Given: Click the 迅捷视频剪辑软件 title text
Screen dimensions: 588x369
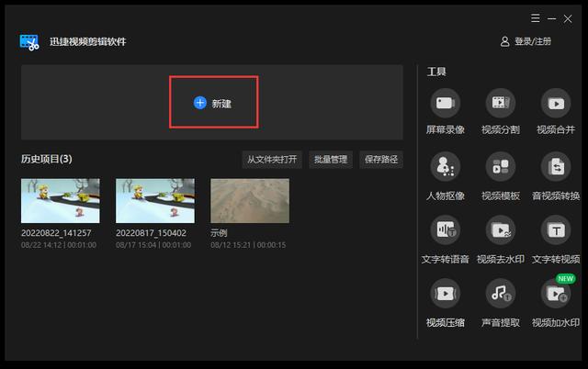Looking at the screenshot, I should coord(88,41).
